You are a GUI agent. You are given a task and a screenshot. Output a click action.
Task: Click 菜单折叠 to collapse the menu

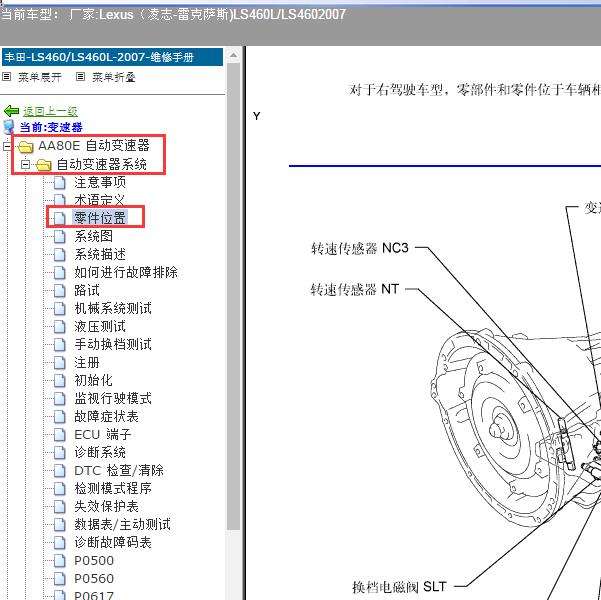coord(113,77)
